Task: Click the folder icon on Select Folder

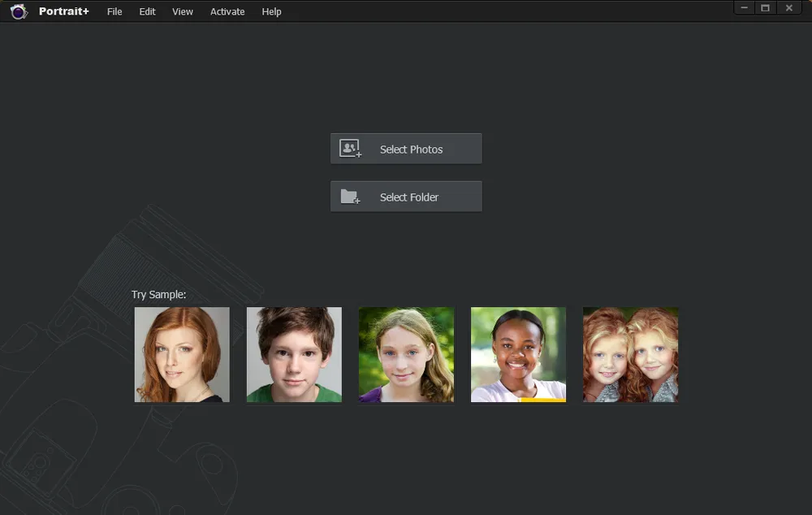Action: [x=350, y=197]
